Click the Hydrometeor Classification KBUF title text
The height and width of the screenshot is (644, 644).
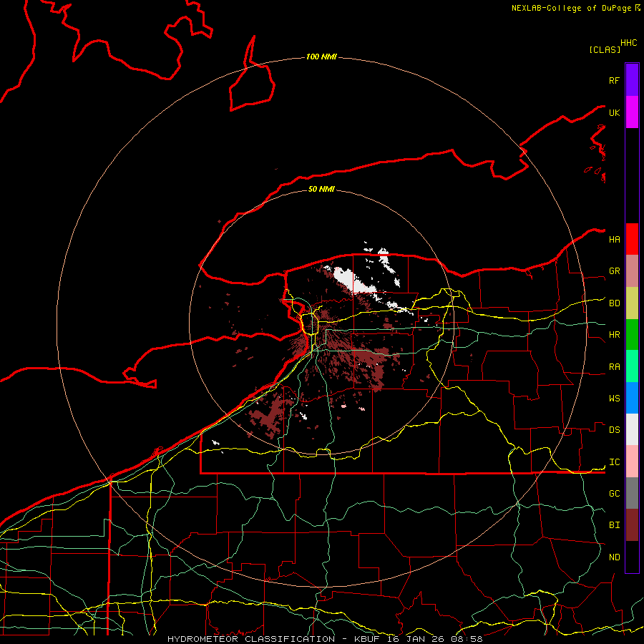click(325, 639)
